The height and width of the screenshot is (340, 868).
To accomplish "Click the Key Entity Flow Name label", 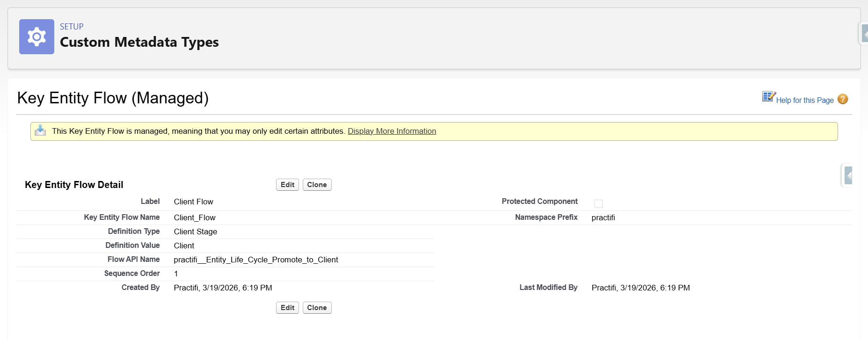I will (122, 217).
